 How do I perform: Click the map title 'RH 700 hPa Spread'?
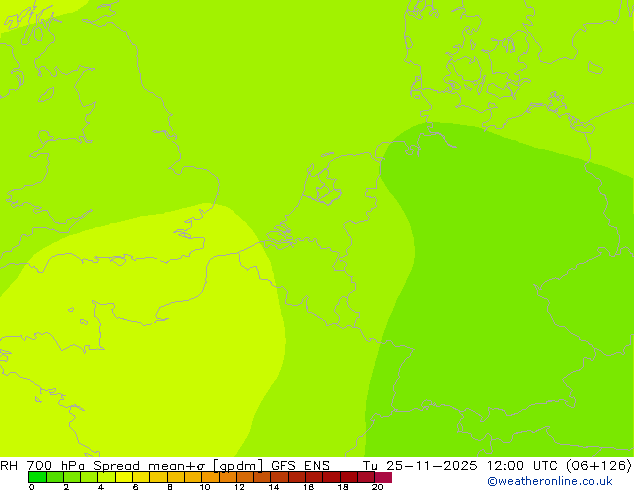click(x=70, y=466)
